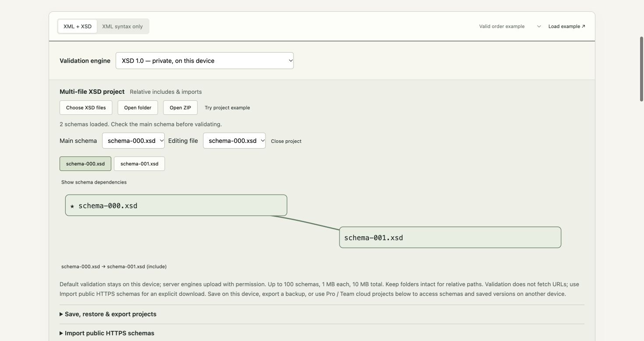Image resolution: width=644 pixels, height=341 pixels.
Task: Click the dependency text schema-000.xsd → schema-001.xsd (include)
Action: coord(114,266)
